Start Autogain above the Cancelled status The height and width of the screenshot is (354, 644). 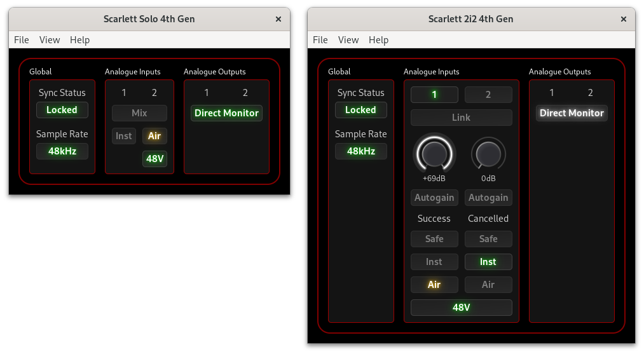point(488,198)
